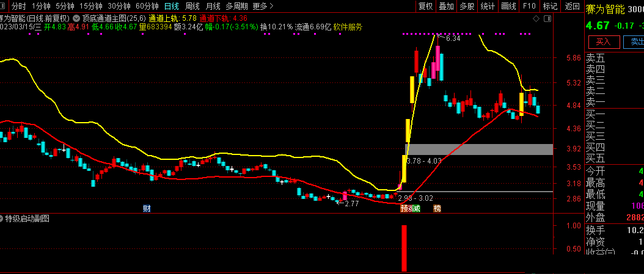
Task: Select the 月线 monthly chart tab
Action: point(213,6)
